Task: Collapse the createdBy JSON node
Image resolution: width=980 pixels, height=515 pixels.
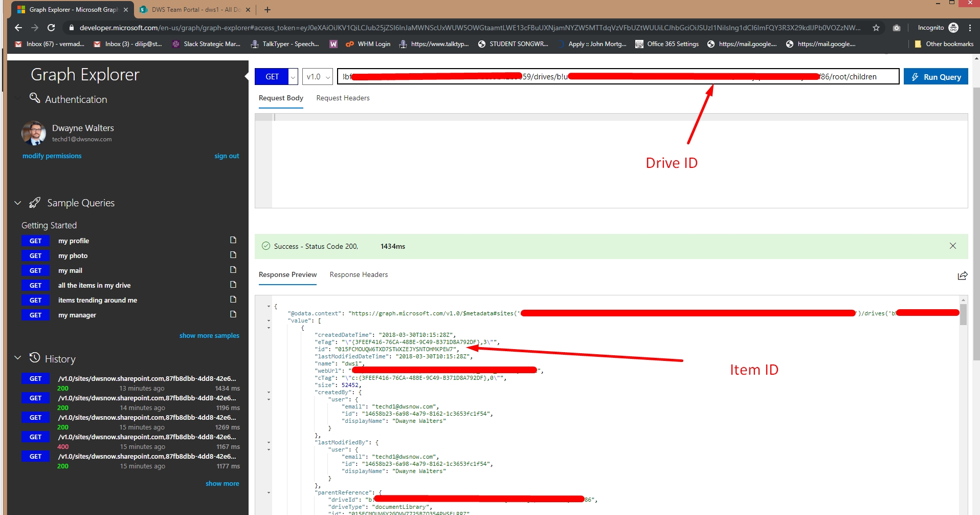Action: (269, 392)
